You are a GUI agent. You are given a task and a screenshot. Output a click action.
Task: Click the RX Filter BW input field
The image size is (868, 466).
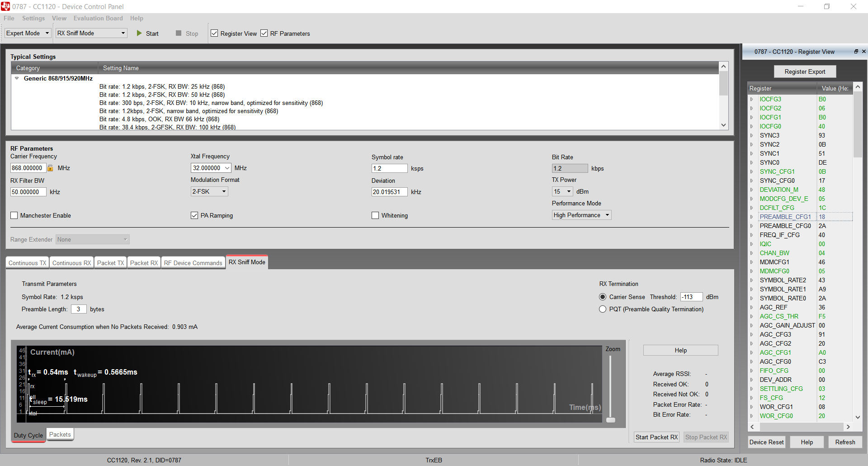click(x=28, y=192)
